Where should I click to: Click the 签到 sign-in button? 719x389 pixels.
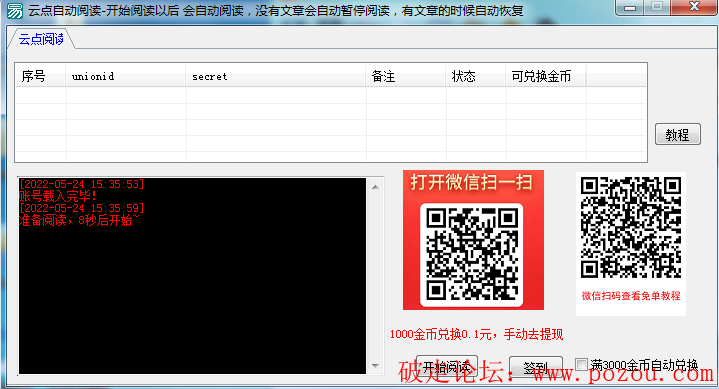536,367
